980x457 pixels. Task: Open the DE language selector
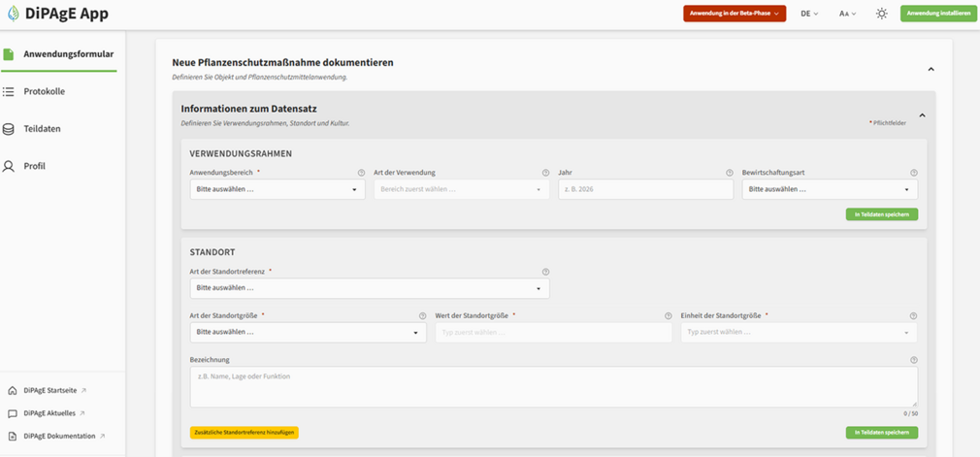(809, 14)
